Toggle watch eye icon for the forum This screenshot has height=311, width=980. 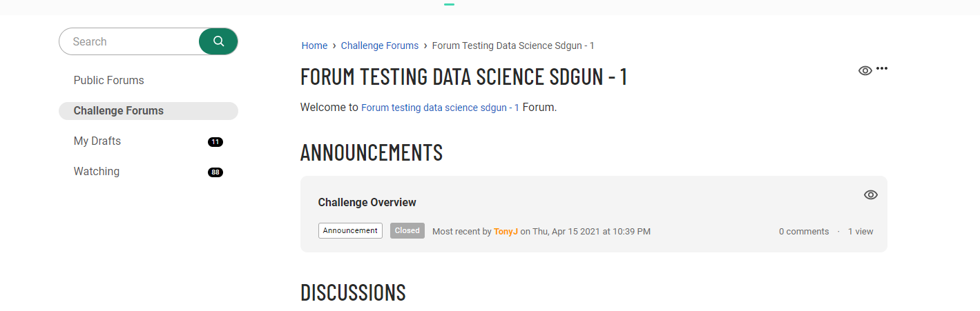(x=865, y=70)
